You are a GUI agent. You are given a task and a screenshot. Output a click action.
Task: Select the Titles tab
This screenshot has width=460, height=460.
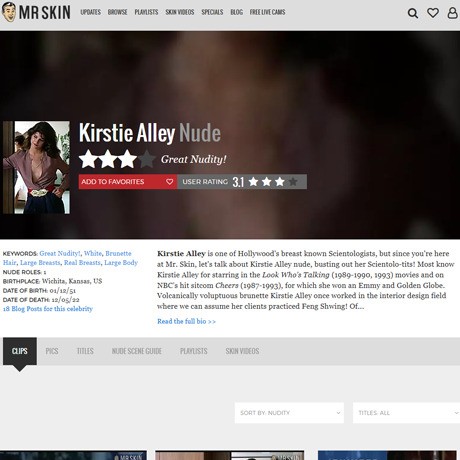(x=85, y=351)
